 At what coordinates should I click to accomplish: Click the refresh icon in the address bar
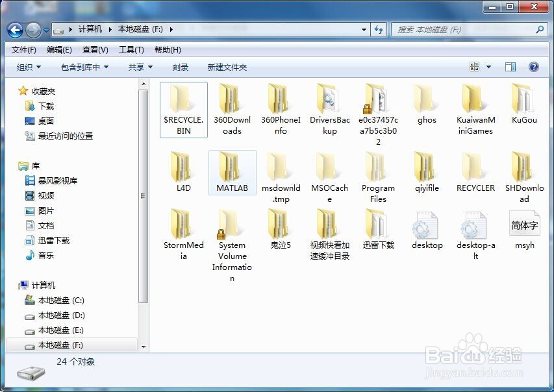coord(377,29)
